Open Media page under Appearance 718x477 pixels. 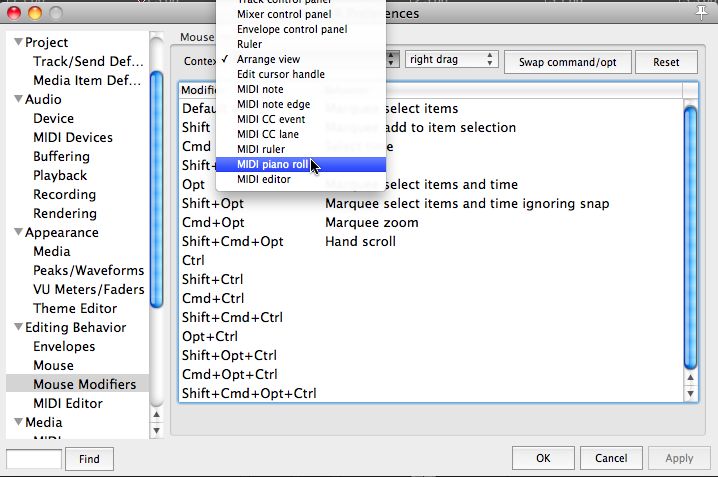[52, 251]
